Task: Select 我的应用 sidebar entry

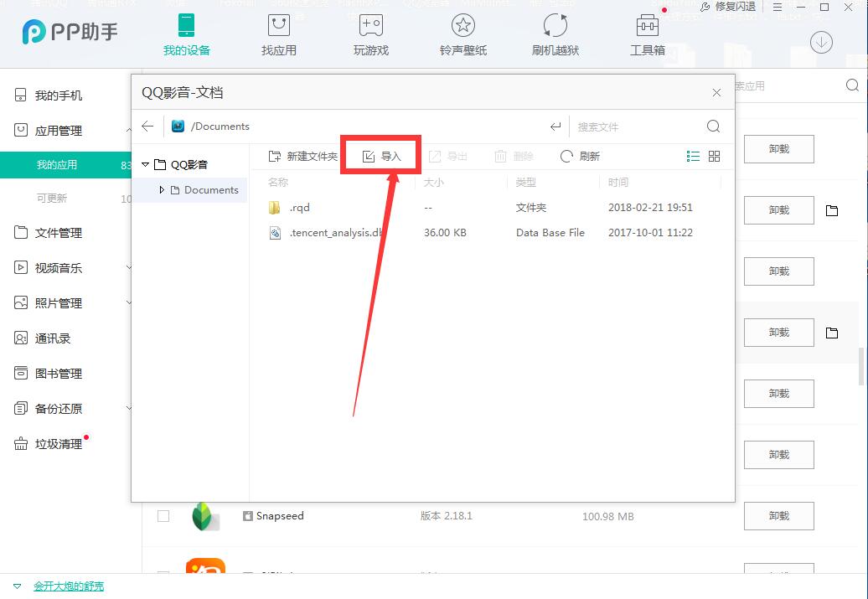Action: point(65,165)
